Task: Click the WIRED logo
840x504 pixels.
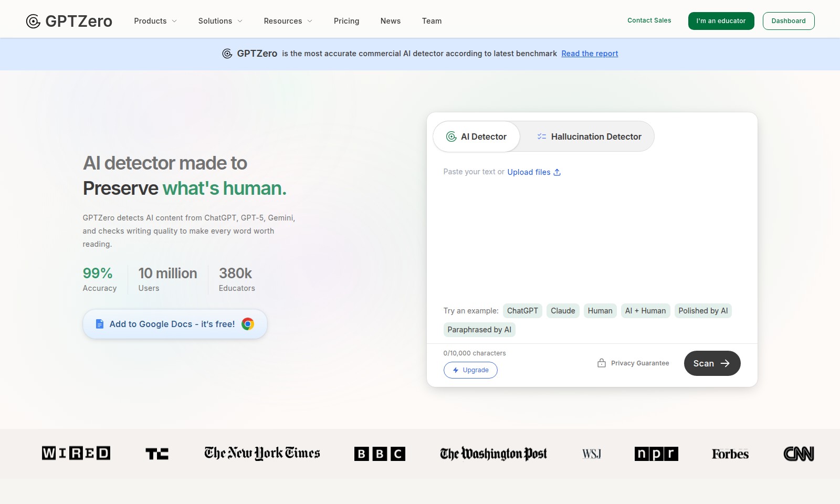Action: (x=76, y=453)
